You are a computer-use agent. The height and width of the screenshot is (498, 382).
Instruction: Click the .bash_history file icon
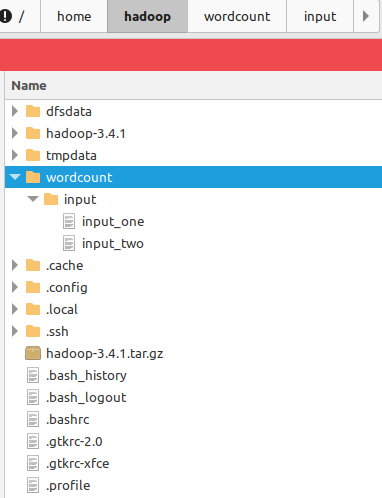[33, 375]
